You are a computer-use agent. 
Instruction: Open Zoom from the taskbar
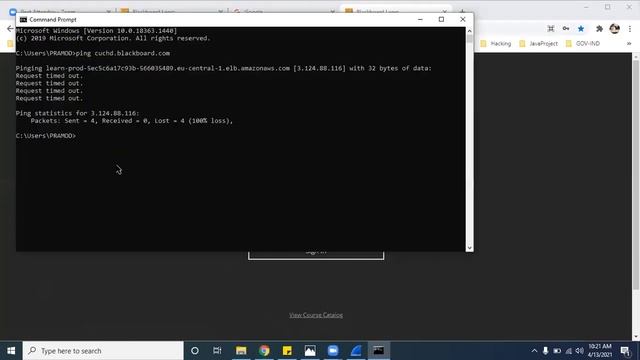click(333, 351)
